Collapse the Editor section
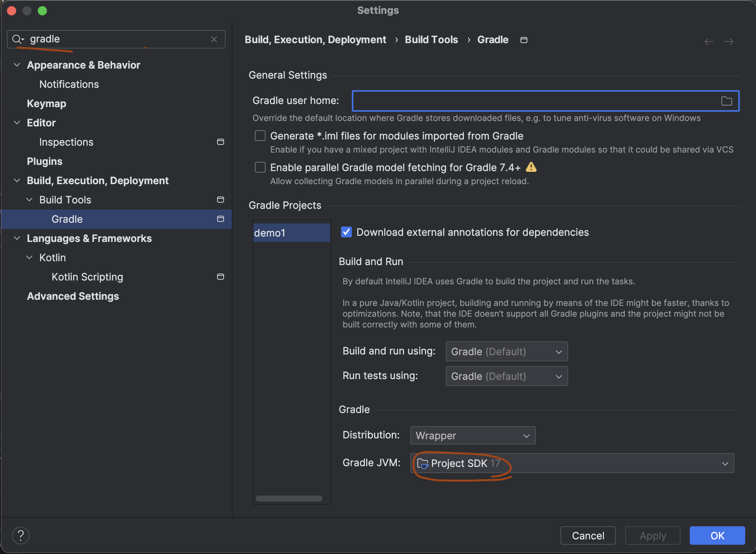The height and width of the screenshot is (554, 756). click(x=17, y=123)
